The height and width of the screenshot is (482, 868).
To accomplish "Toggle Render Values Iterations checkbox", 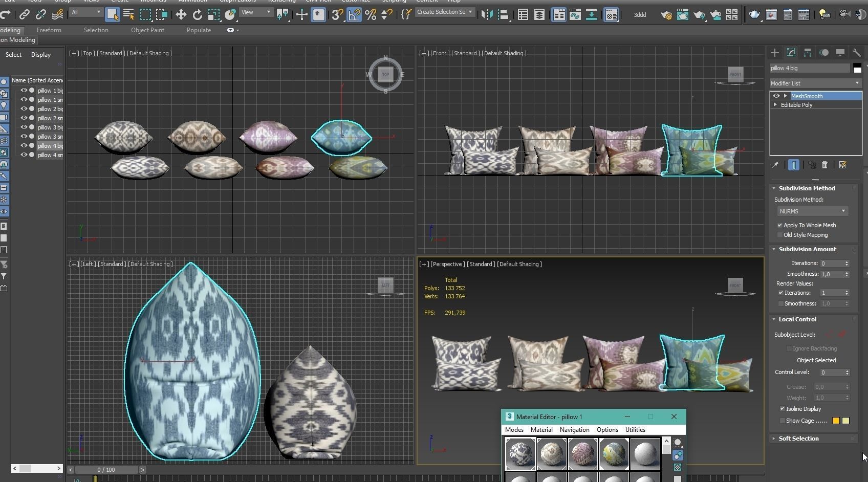I will 781,293.
